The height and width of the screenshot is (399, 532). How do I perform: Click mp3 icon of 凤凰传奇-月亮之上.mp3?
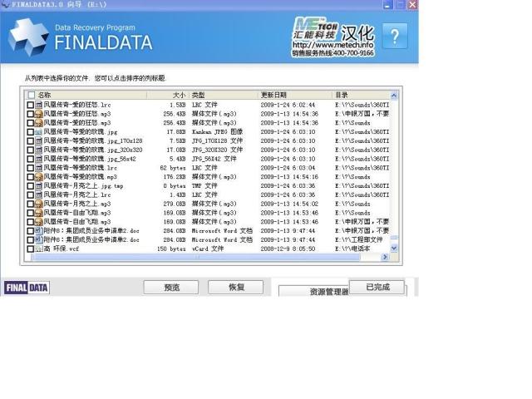39,204
